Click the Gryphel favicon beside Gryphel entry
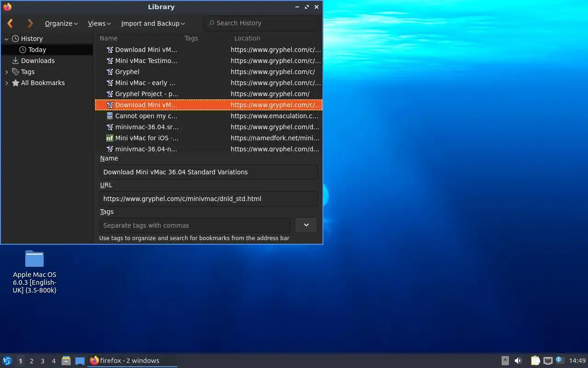The width and height of the screenshot is (588, 368). tap(110, 72)
